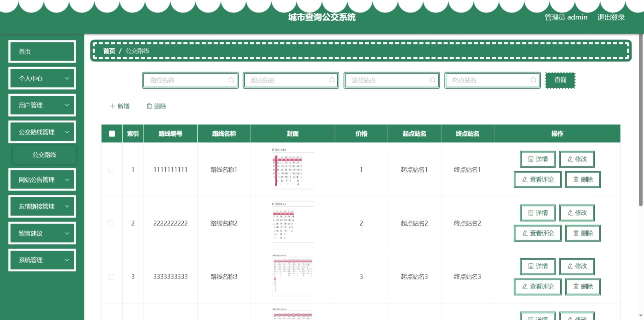This screenshot has width=644, height=320.
Task: Toggle the select-all checkbox in table header
Action: [112, 134]
